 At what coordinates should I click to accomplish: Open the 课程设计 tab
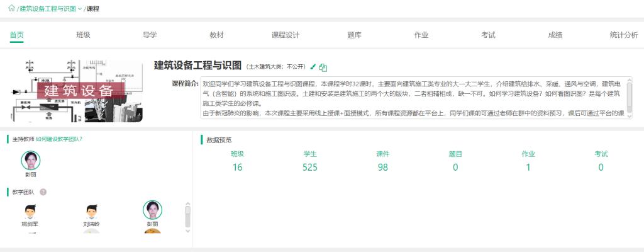[286, 35]
